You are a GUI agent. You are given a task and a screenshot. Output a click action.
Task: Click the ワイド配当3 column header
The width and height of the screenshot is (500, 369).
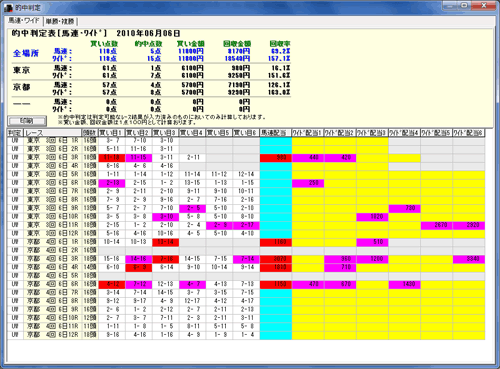click(x=372, y=133)
